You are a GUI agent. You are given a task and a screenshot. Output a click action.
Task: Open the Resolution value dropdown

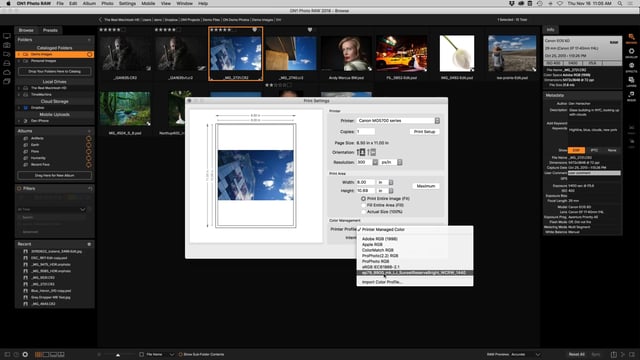(x=375, y=162)
